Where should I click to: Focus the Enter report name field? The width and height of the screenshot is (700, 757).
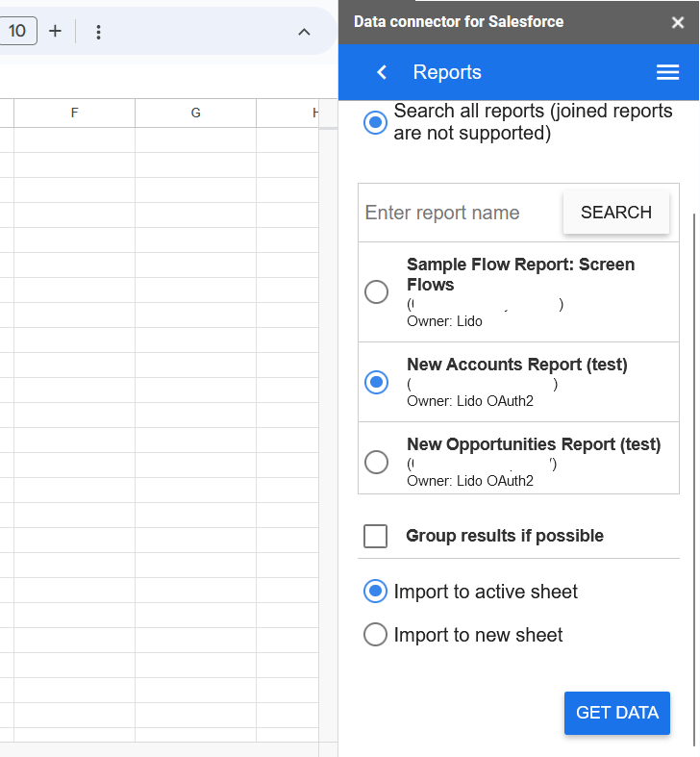pyautogui.click(x=460, y=213)
